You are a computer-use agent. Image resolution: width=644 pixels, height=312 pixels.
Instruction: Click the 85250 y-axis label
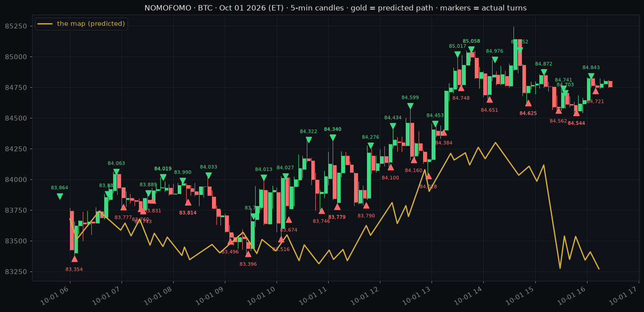click(x=16, y=26)
